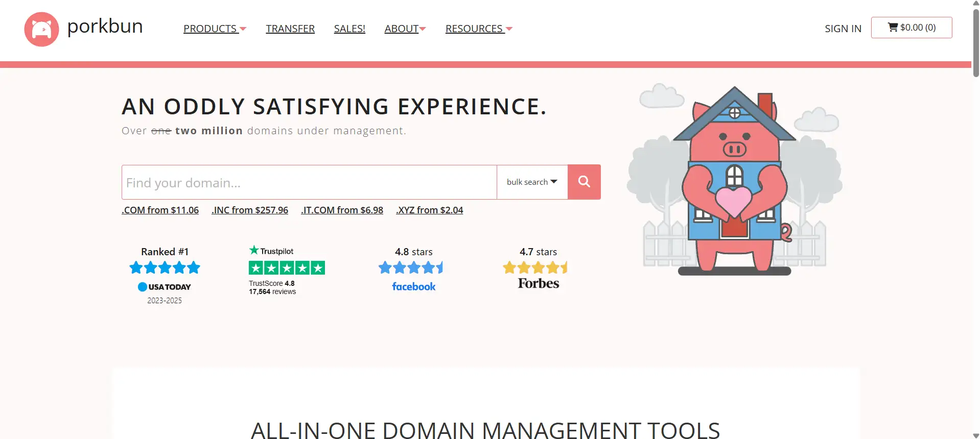Viewport: 980px width, 439px height.
Task: Select the .XYZ from $2.04 link
Action: point(429,210)
